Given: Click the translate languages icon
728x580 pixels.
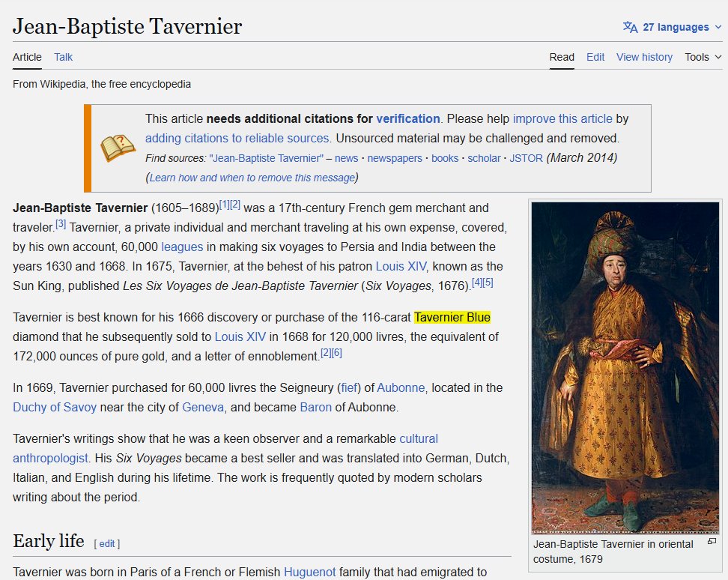Looking at the screenshot, I should click(630, 27).
